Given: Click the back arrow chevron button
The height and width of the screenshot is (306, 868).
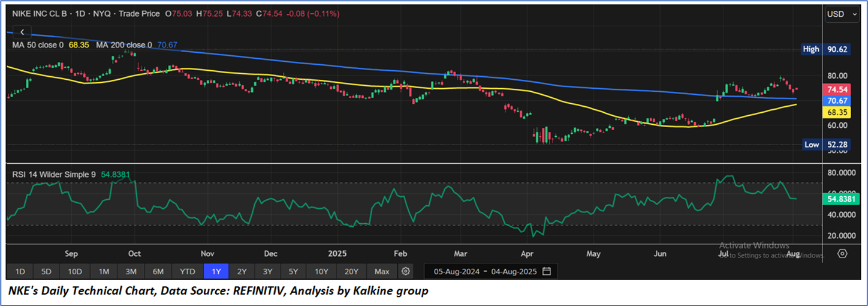Looking at the screenshot, I should coord(22,32).
